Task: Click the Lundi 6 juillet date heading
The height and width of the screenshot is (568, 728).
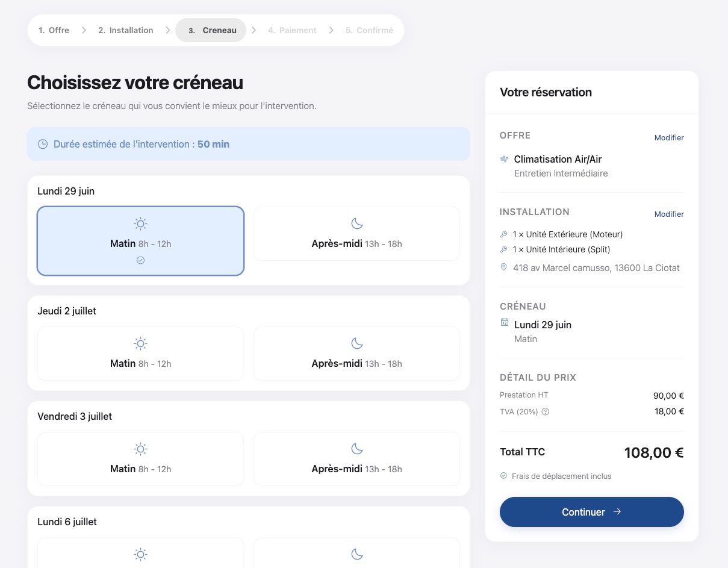Action: (67, 522)
